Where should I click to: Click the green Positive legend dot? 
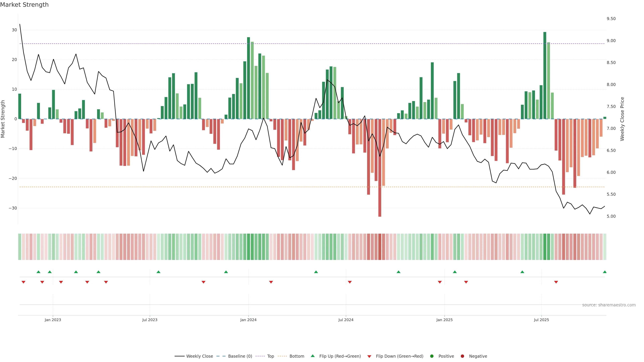click(432, 356)
